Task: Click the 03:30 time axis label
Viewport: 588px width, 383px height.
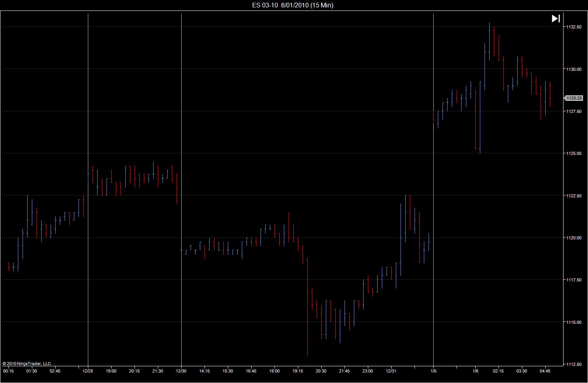Action: click(522, 371)
